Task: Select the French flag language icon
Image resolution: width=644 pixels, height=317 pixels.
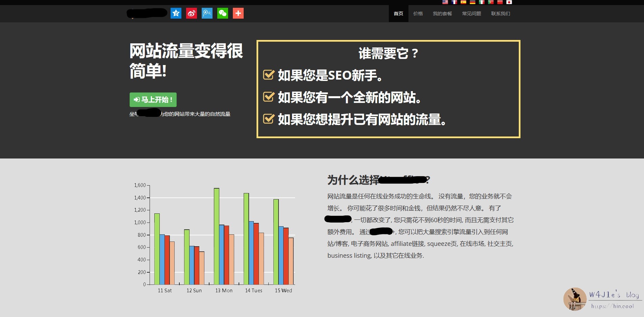Action: point(454,2)
